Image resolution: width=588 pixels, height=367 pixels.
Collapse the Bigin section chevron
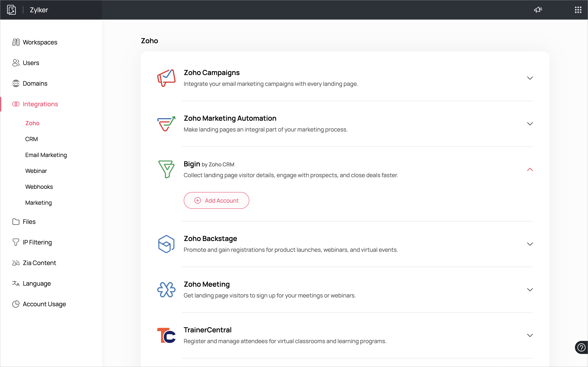pos(530,169)
